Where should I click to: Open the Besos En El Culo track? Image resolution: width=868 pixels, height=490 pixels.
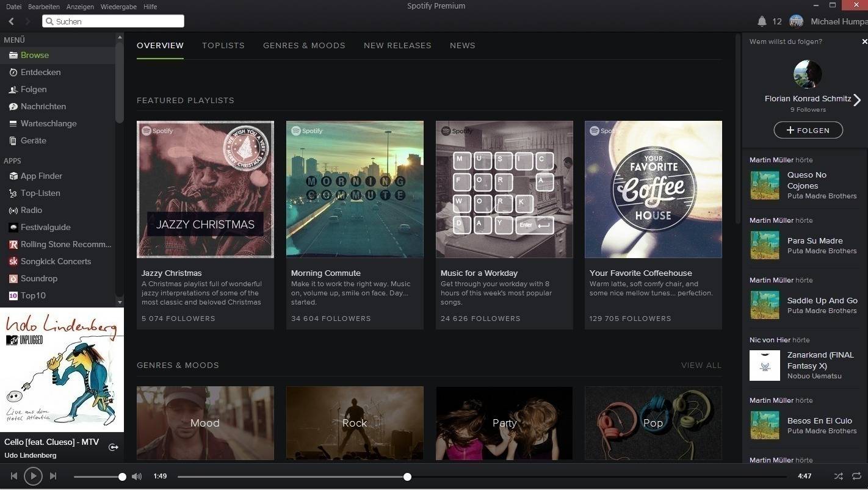point(820,421)
